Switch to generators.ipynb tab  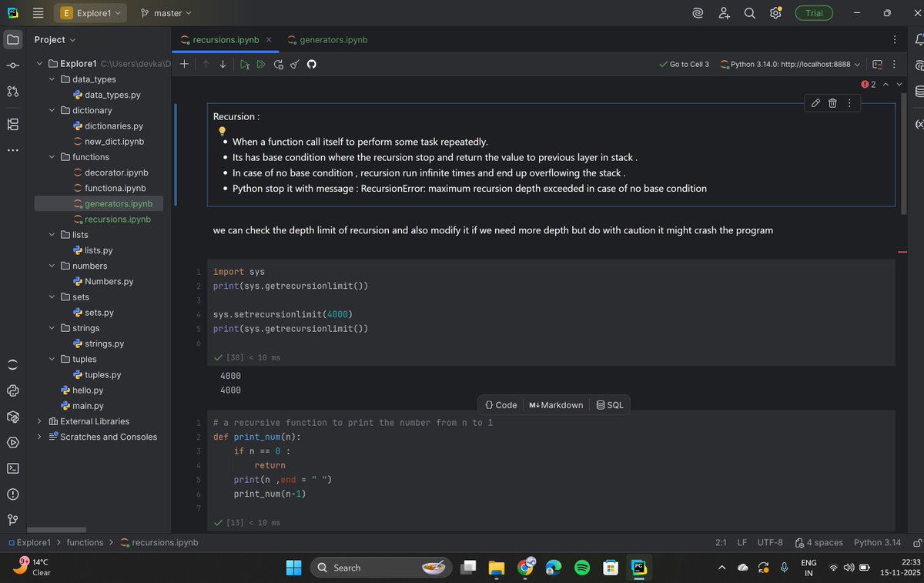pos(327,39)
